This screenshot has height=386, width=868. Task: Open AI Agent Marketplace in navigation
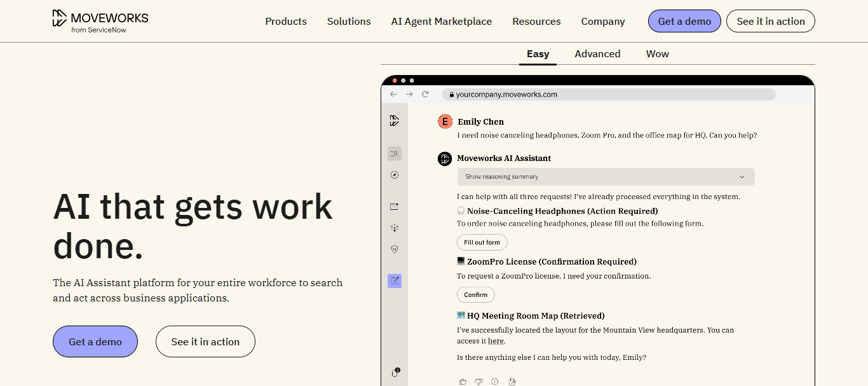(442, 21)
